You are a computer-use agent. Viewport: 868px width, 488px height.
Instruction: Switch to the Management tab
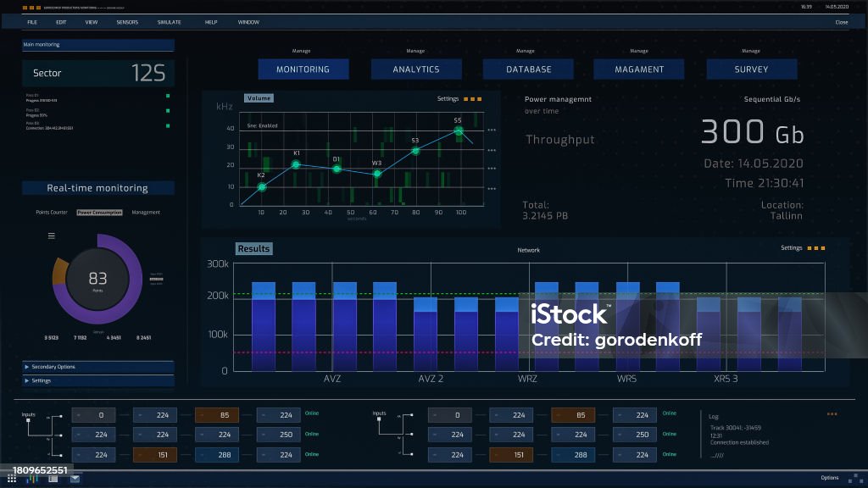click(146, 213)
